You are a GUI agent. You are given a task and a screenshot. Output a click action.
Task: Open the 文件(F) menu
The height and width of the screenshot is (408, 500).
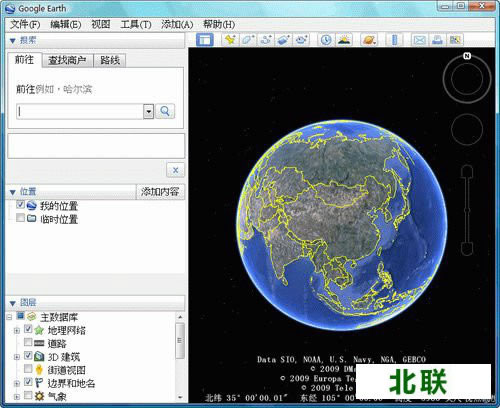tap(25, 24)
